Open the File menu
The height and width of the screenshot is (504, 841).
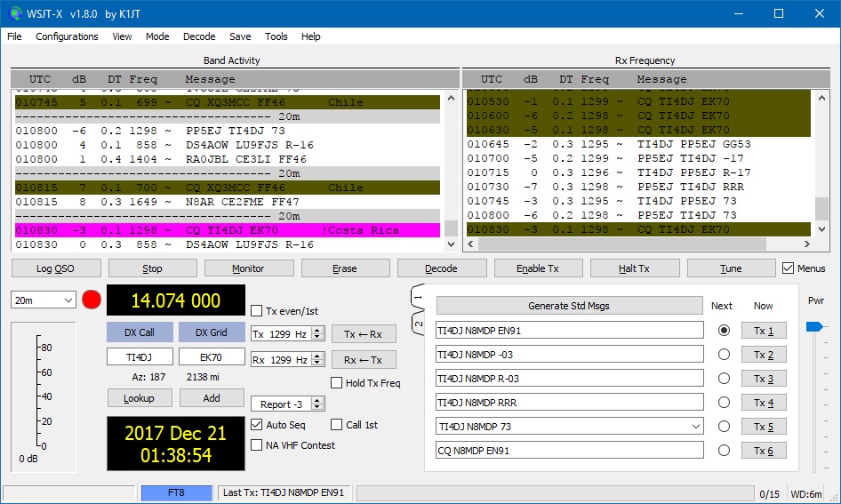pos(14,36)
